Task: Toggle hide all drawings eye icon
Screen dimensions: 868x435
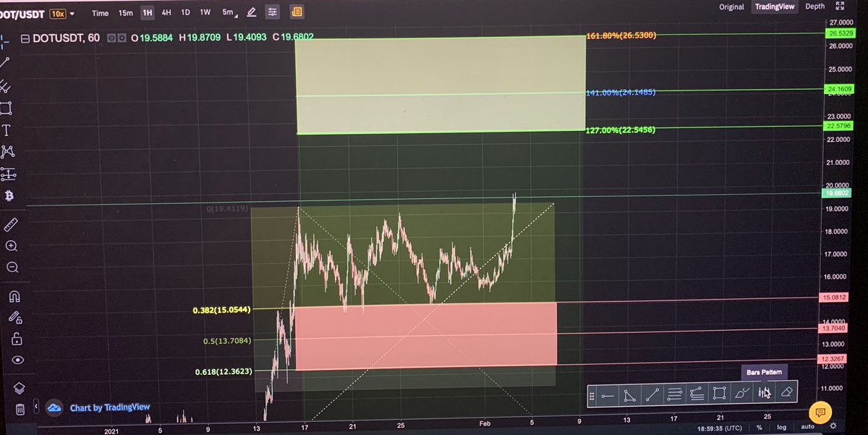Action: tap(17, 360)
